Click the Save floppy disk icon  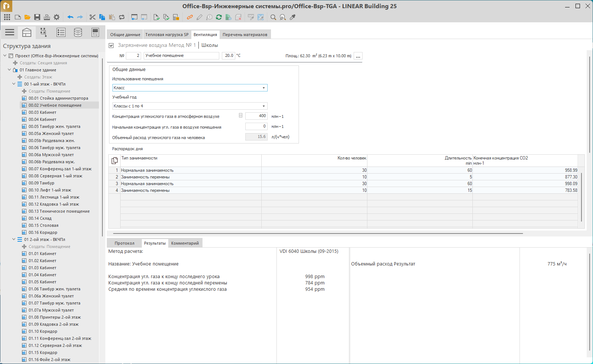pyautogui.click(x=37, y=17)
